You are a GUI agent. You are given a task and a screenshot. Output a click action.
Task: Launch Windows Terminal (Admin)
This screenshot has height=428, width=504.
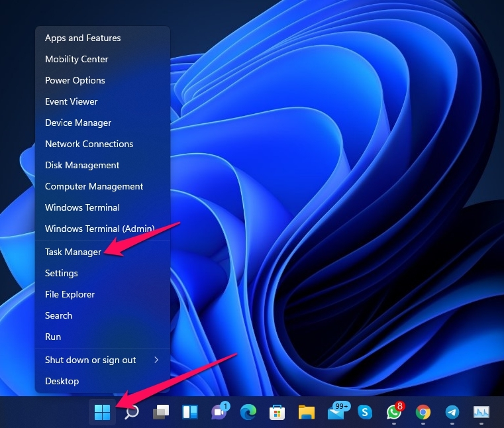click(x=102, y=229)
